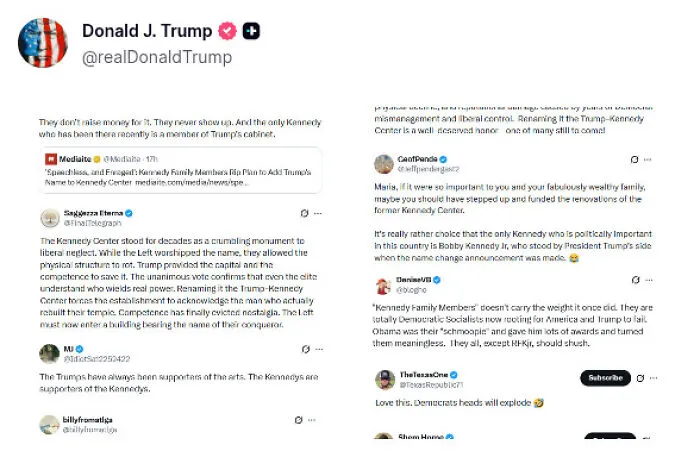Viewport: 700px width, 451px height.
Task: Click Grok icon on GeofPende post
Action: [634, 159]
